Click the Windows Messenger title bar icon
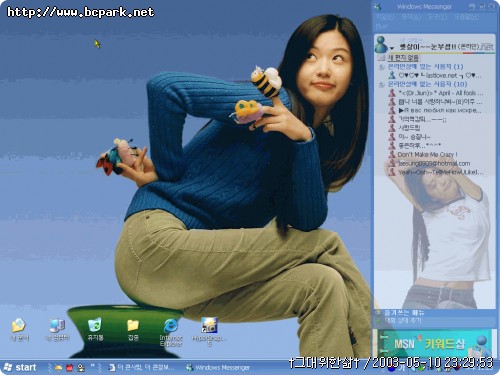500x375 pixels. [x=377, y=7]
